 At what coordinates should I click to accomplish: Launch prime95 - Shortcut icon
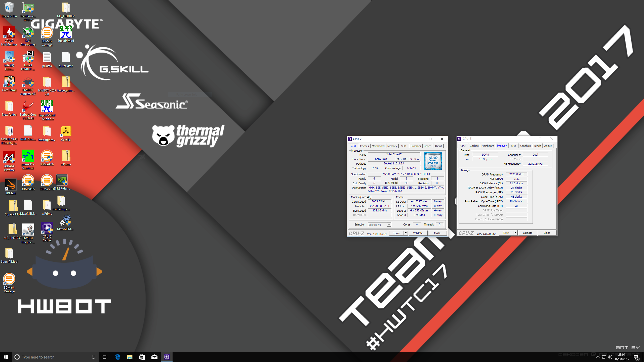(28, 160)
